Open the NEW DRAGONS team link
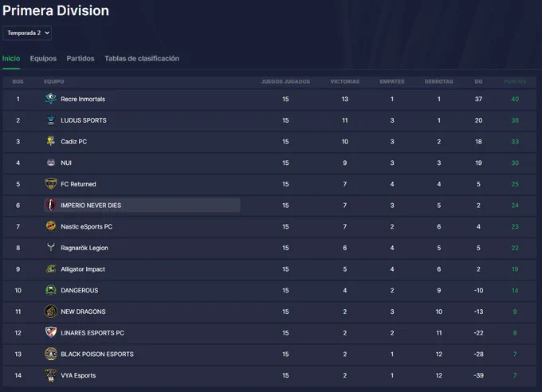 point(84,312)
